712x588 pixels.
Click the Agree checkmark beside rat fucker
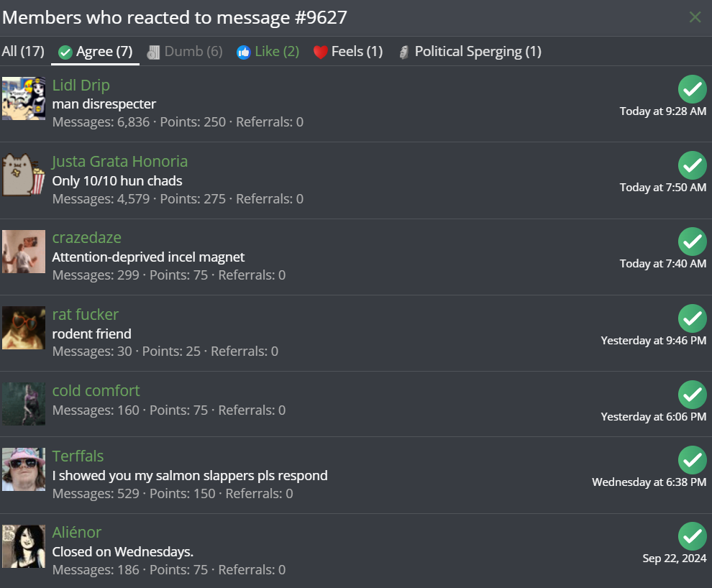tap(692, 318)
